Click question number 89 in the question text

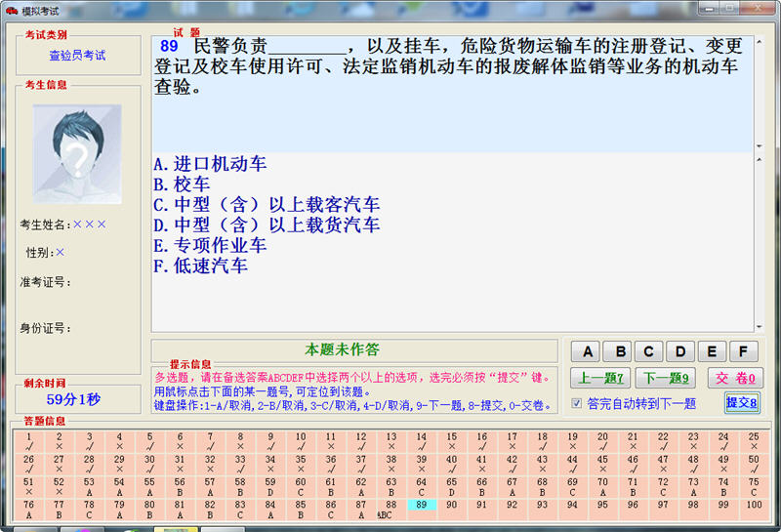[x=169, y=46]
